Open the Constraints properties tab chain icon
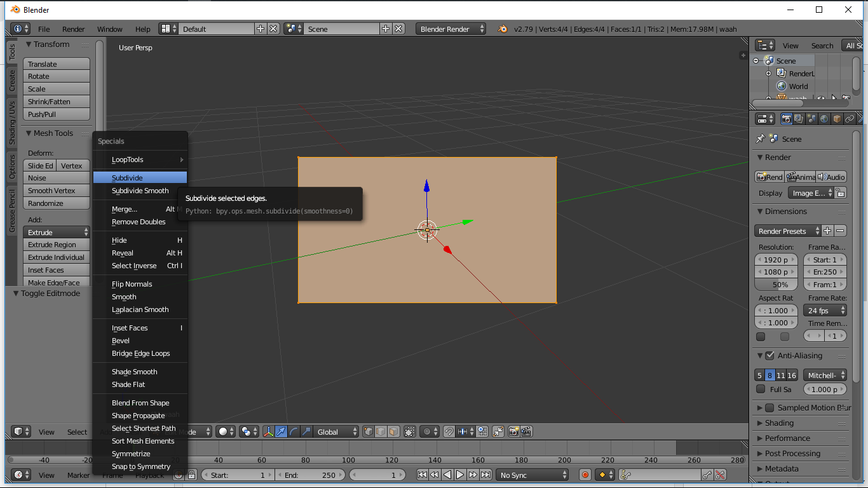 point(850,119)
